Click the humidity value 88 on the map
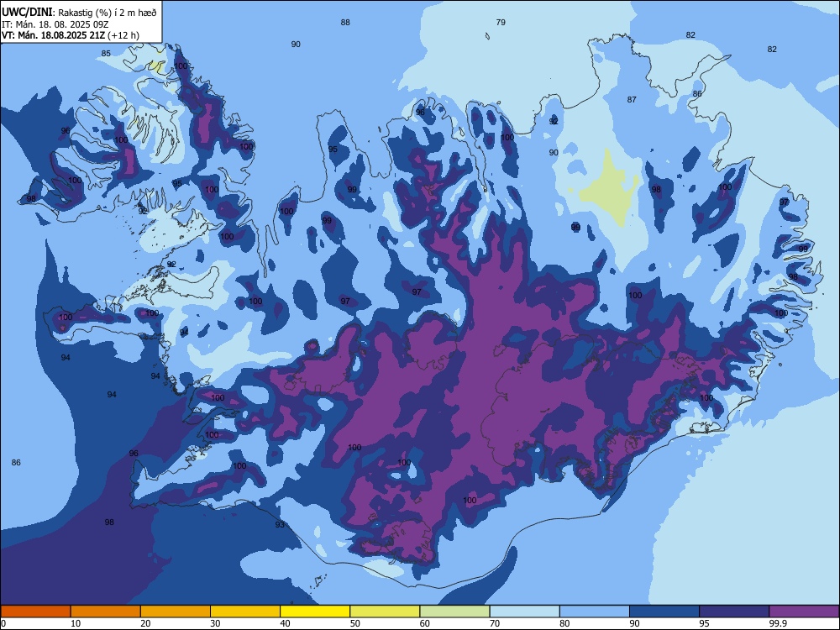840x630 pixels. pos(345,23)
